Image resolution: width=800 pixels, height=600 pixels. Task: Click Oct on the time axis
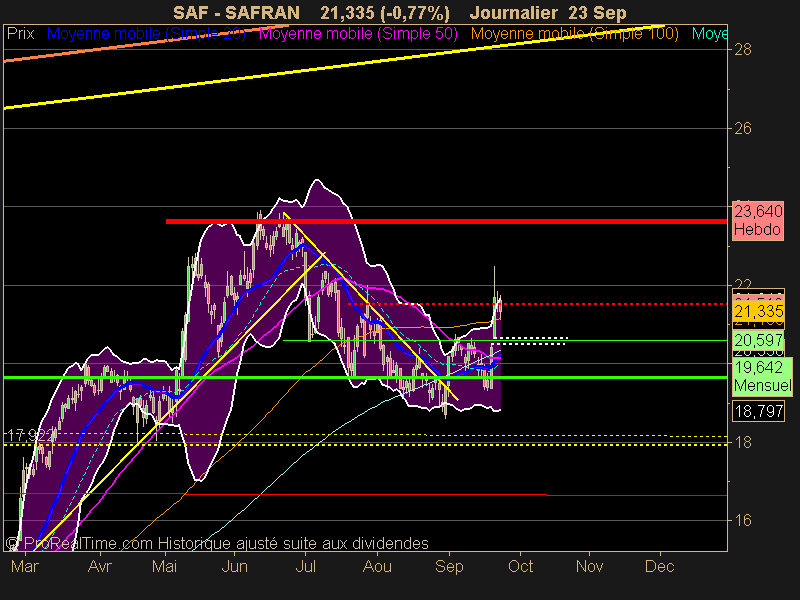(520, 566)
